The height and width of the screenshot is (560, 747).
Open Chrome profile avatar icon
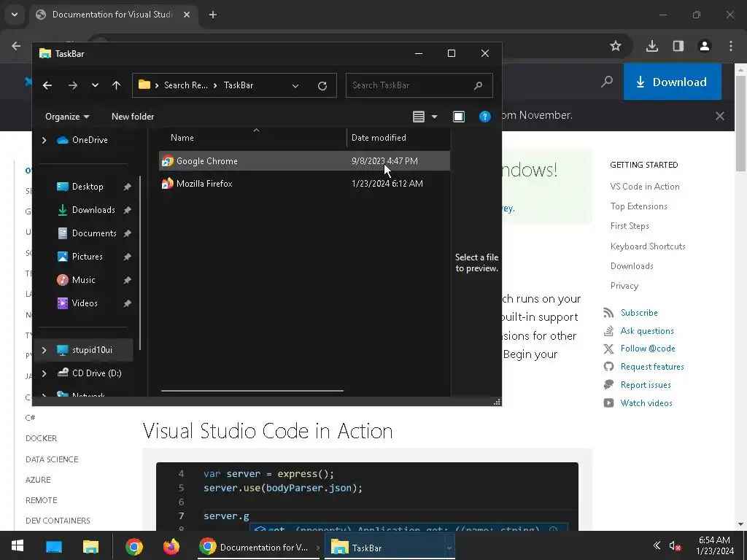click(705, 46)
